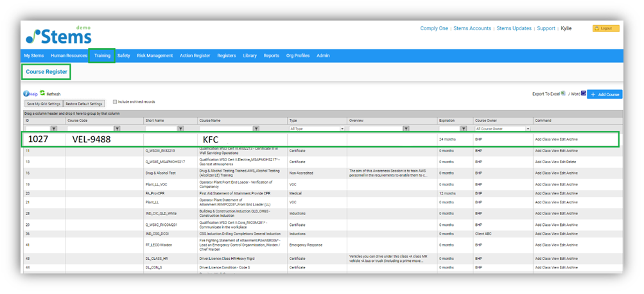Screen dimensions: 644x294
Task: Open the Short Name filter funnel icon
Action: 180,128
